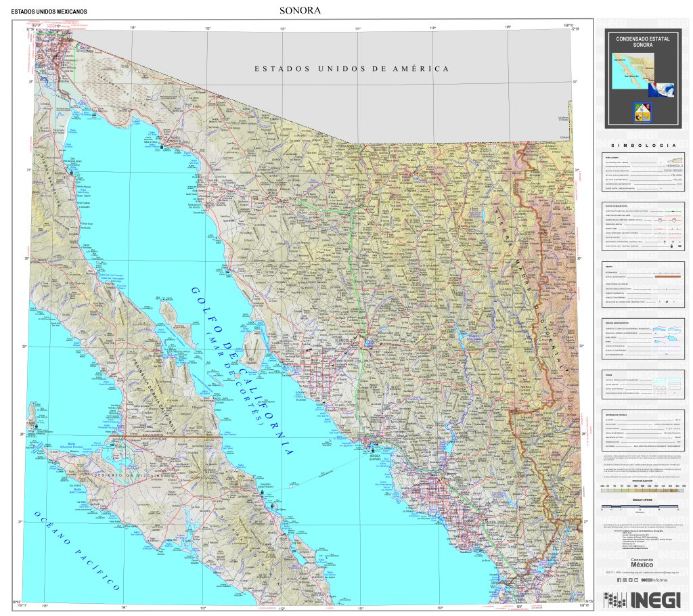
Task: Open the Condensado Estatal Sonora inset map
Action: (634, 71)
